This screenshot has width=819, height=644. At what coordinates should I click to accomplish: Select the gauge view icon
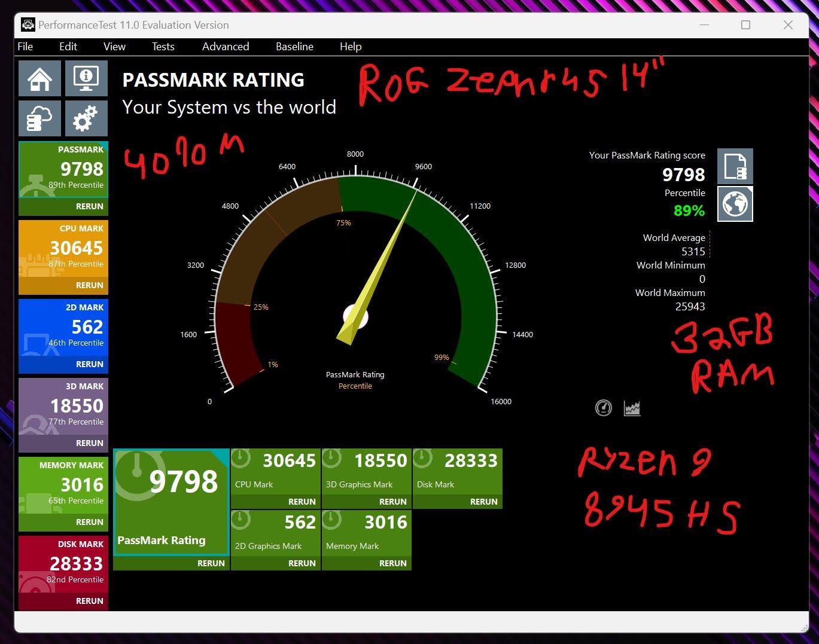pos(604,408)
